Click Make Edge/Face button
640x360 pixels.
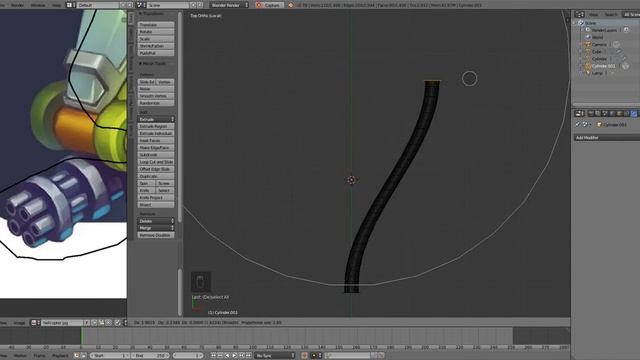156,148
